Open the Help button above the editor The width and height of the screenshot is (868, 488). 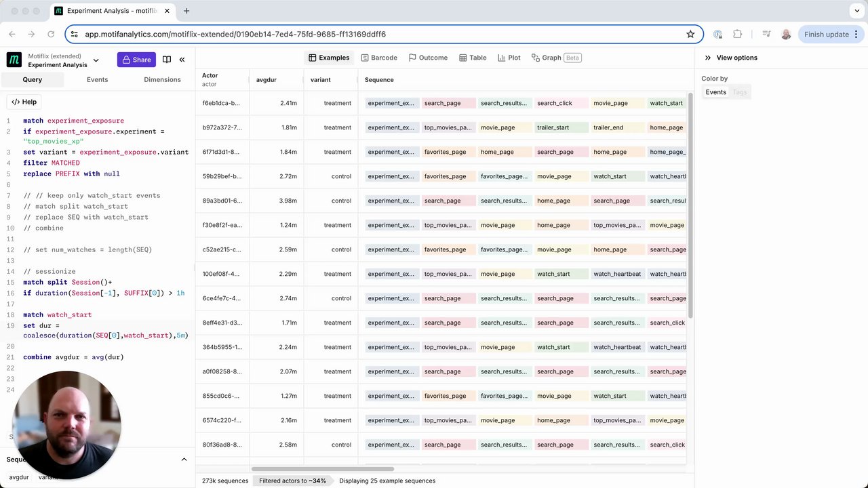click(24, 102)
